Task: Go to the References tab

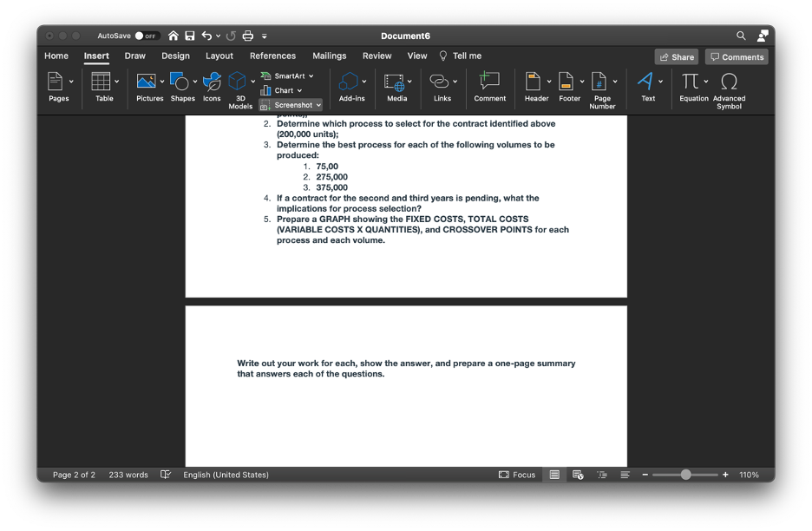Action: pos(273,56)
